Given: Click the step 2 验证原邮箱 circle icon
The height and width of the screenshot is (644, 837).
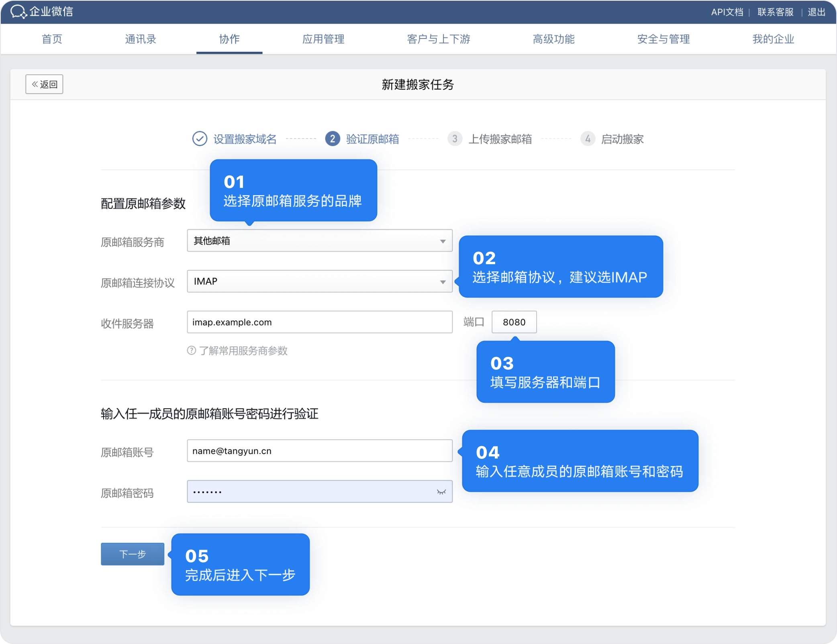Looking at the screenshot, I should (332, 139).
